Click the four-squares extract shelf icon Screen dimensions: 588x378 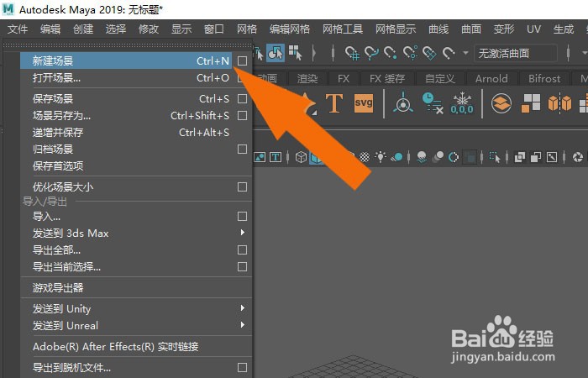pos(531,103)
